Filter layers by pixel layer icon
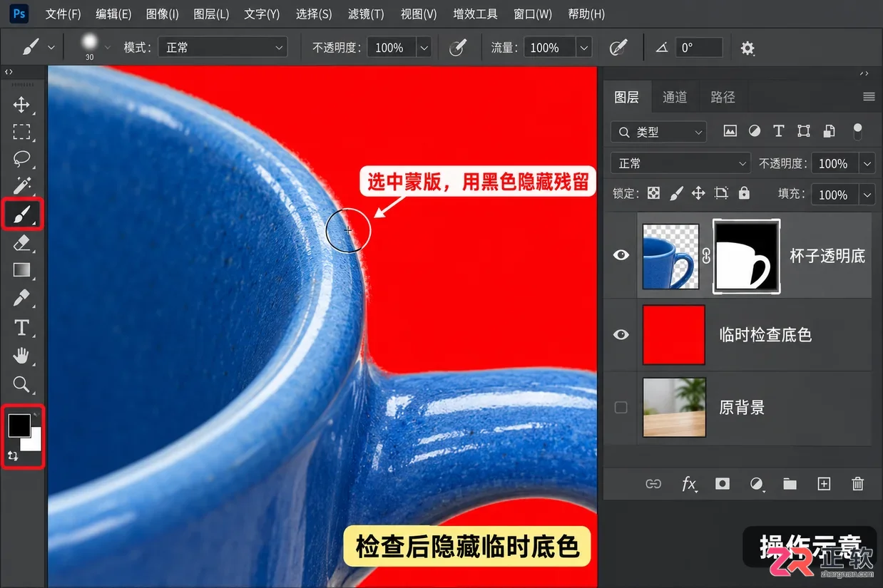This screenshot has height=588, width=883. pyautogui.click(x=730, y=131)
